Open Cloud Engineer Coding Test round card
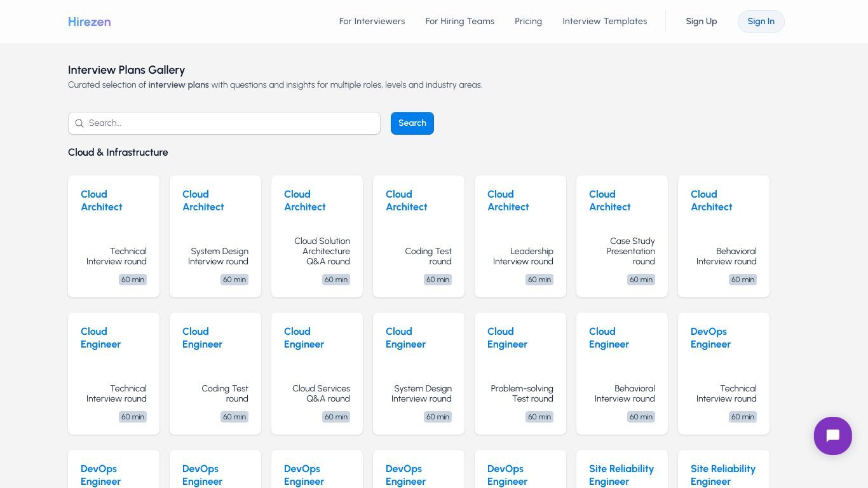The width and height of the screenshot is (868, 488). (x=215, y=374)
